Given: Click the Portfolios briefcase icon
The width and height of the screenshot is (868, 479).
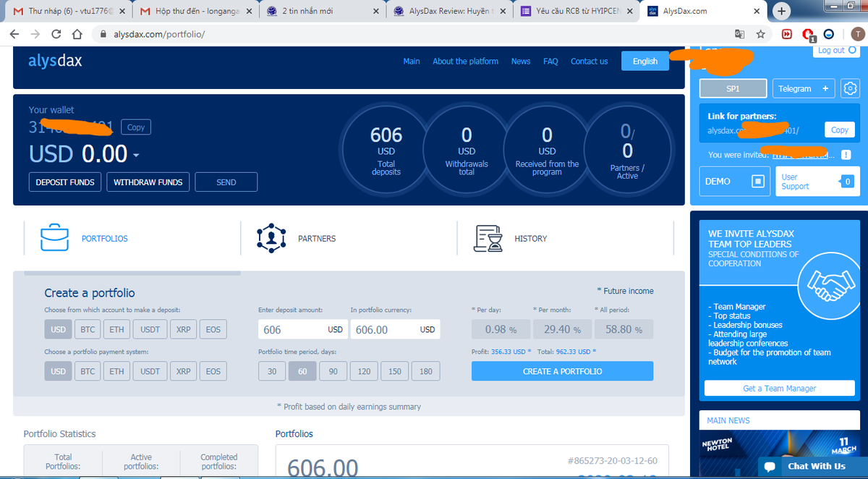Looking at the screenshot, I should [54, 237].
